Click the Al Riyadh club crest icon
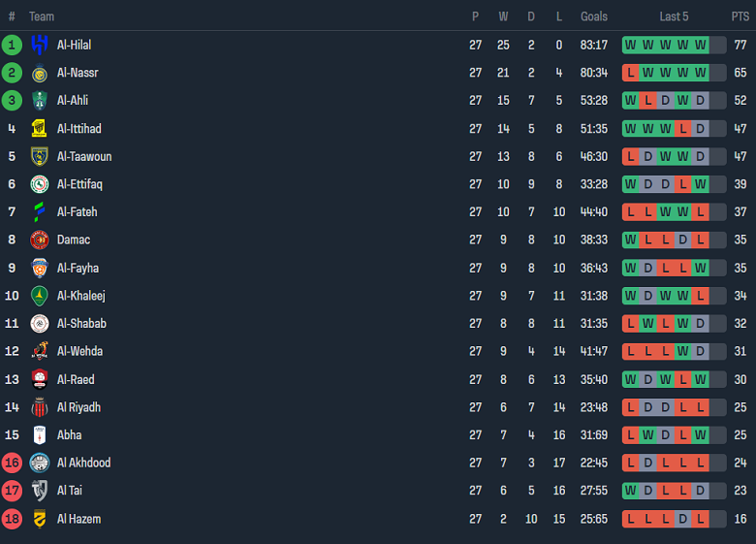The image size is (756, 544). (x=40, y=407)
